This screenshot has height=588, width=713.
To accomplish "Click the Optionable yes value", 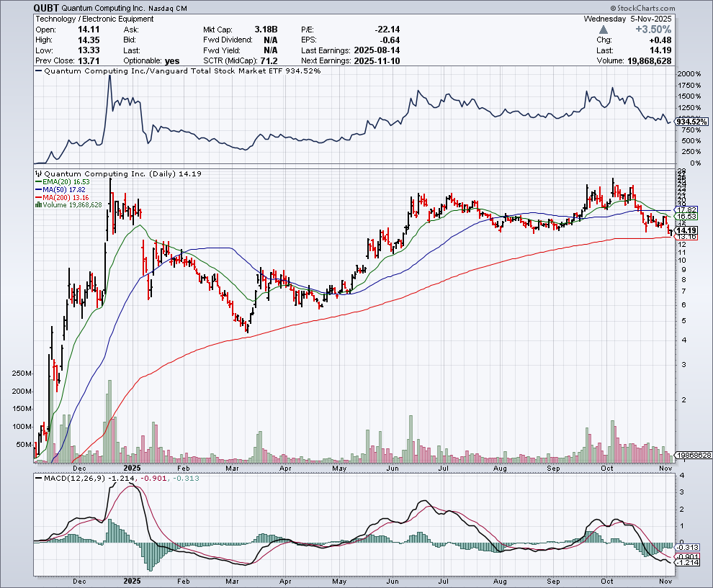I will (x=172, y=61).
